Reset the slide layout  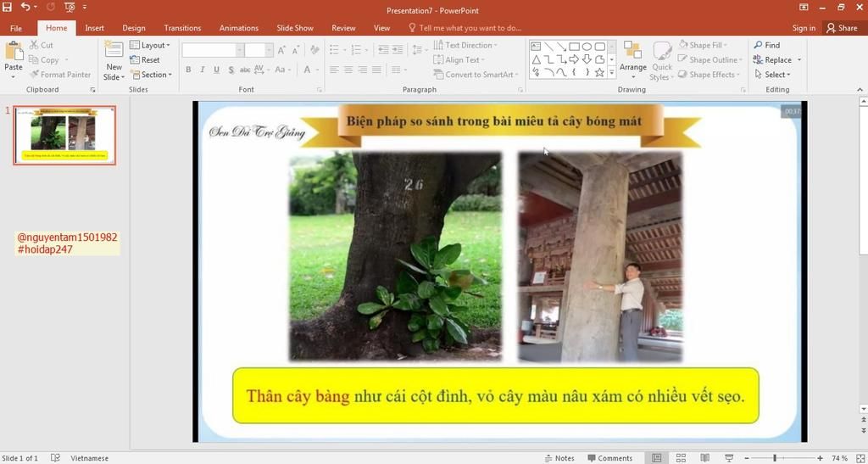(x=144, y=59)
